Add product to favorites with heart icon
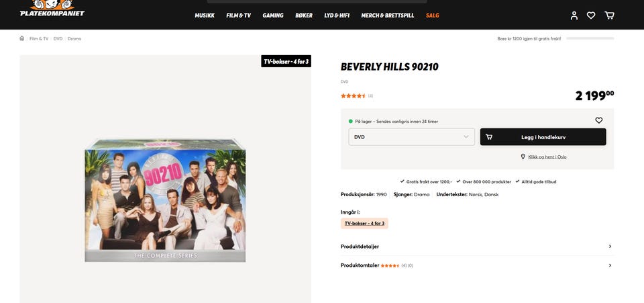 point(599,120)
